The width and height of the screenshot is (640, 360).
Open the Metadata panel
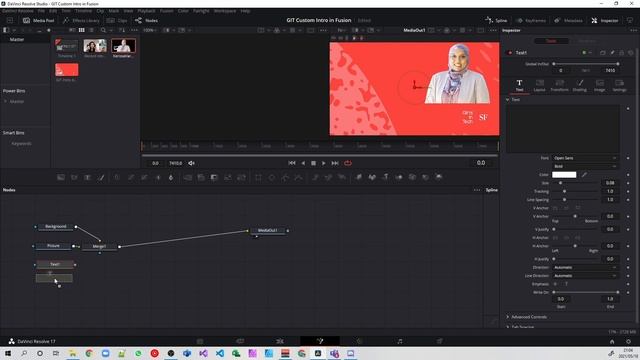pyautogui.click(x=568, y=20)
